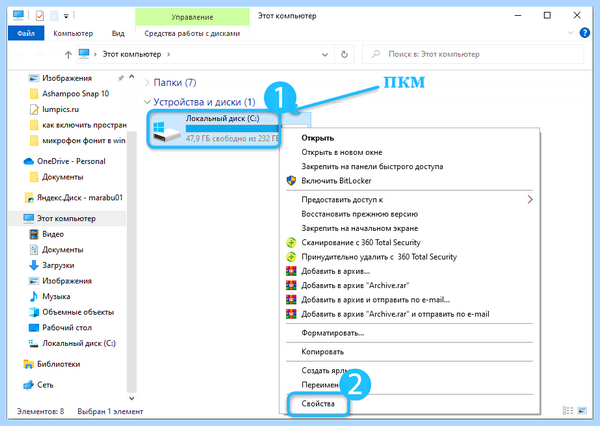Screen dimensions: 600x426
Task: Switch to details view icon in status bar
Action: 568,411
